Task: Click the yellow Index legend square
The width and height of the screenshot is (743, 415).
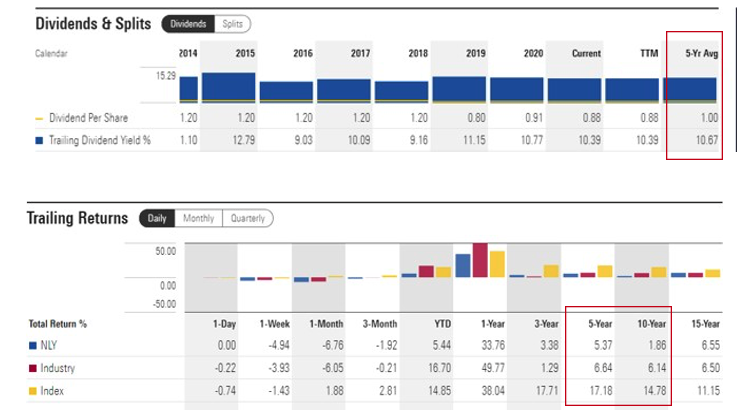Action: pyautogui.click(x=32, y=392)
